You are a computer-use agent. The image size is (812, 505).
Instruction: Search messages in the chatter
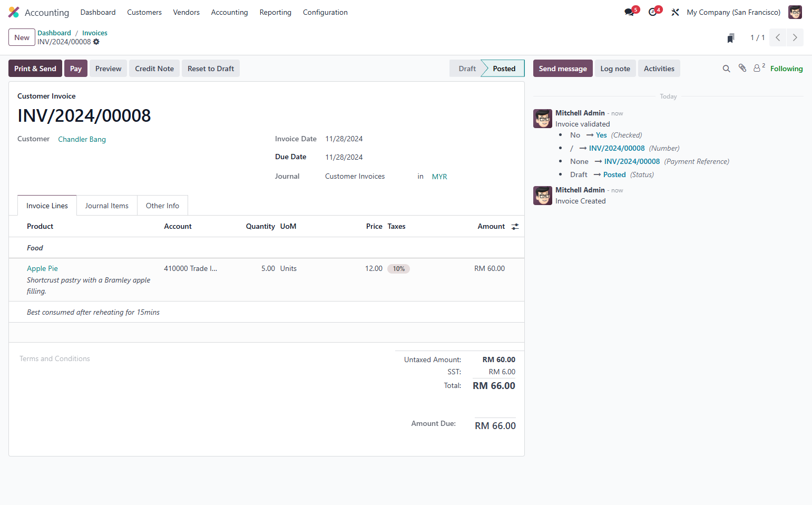point(726,69)
